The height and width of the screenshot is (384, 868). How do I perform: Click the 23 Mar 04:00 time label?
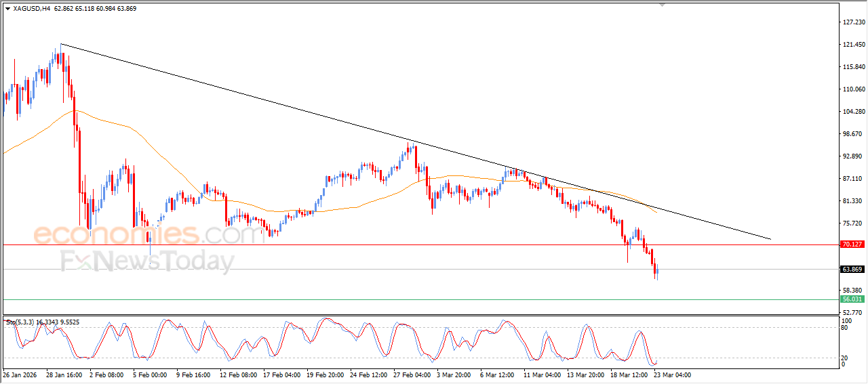[x=672, y=375]
